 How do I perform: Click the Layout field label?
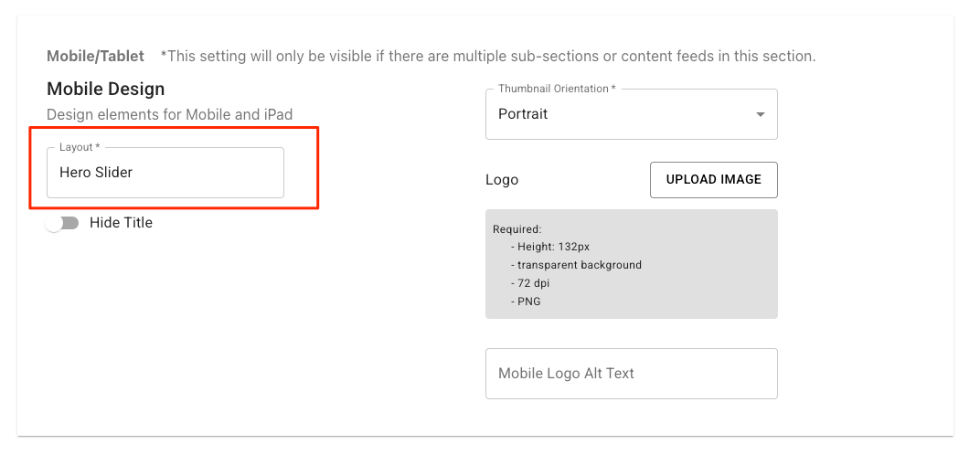(80, 147)
